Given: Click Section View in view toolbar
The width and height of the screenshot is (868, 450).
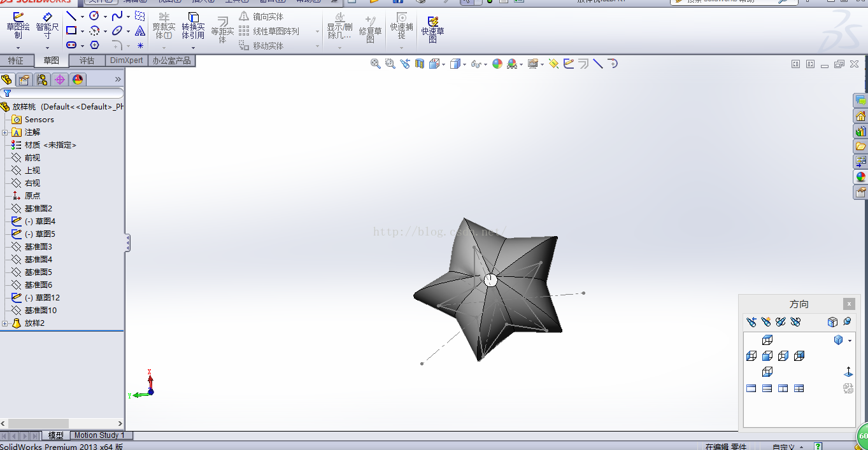Looking at the screenshot, I should click(x=420, y=64).
